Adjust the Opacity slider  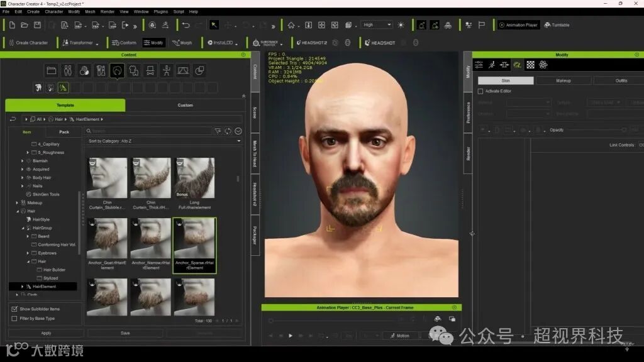[x=596, y=130]
